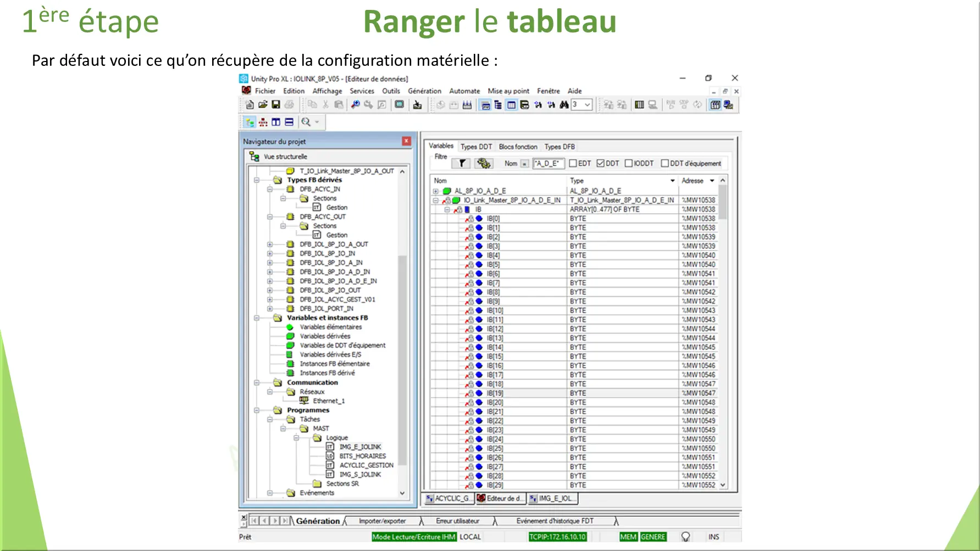Viewport: 980px width, 551px height.
Task: Click the Print toolbar icon
Action: [x=289, y=104]
